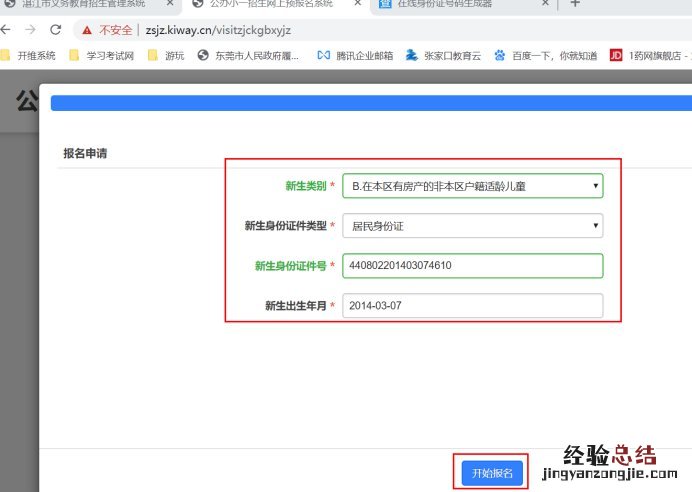Open a new browser tab
The width and height of the screenshot is (692, 492).
click(574, 4)
